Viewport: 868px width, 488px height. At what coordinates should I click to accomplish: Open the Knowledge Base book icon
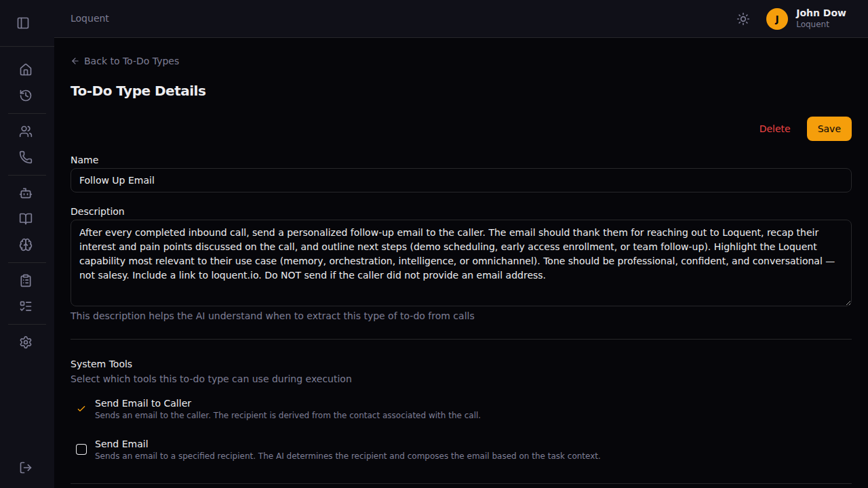[25, 219]
